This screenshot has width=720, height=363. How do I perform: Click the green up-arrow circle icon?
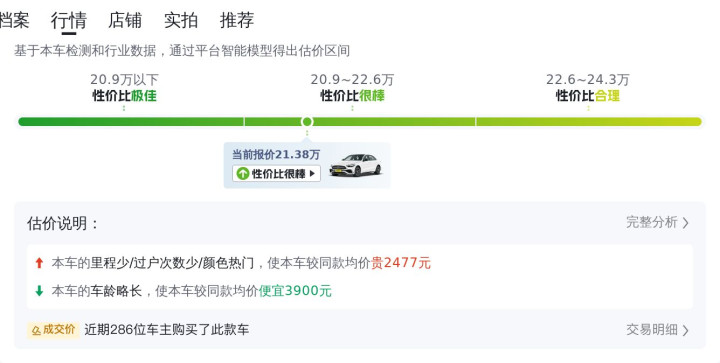click(243, 173)
